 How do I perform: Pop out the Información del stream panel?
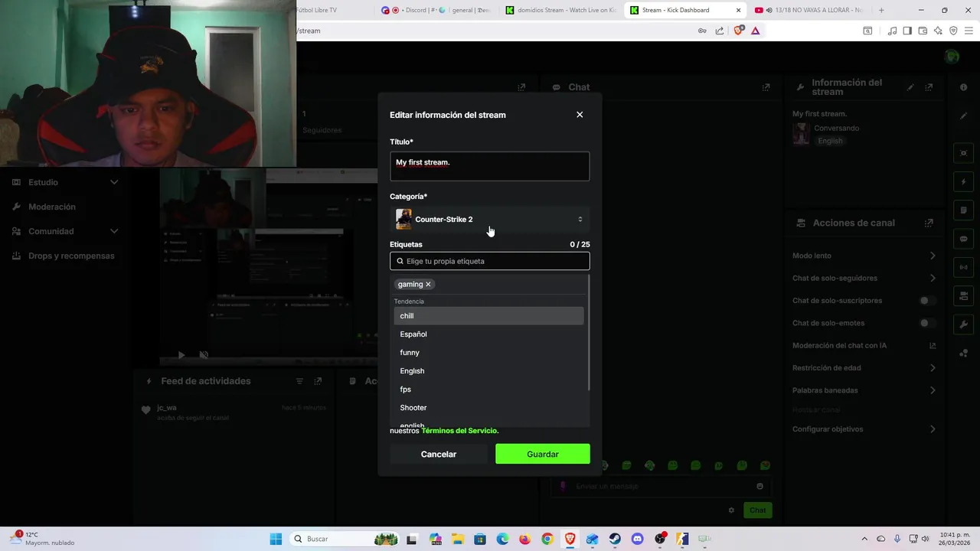tap(929, 87)
